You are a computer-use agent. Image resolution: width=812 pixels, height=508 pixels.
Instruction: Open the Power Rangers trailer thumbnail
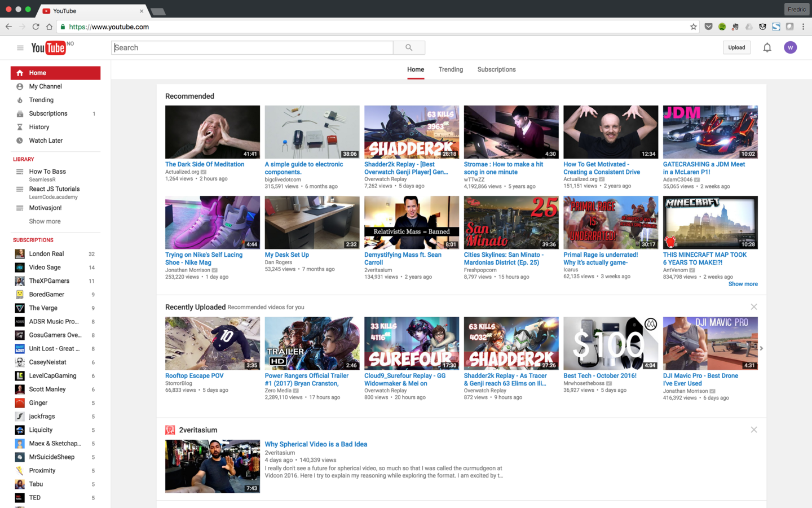[x=312, y=343]
